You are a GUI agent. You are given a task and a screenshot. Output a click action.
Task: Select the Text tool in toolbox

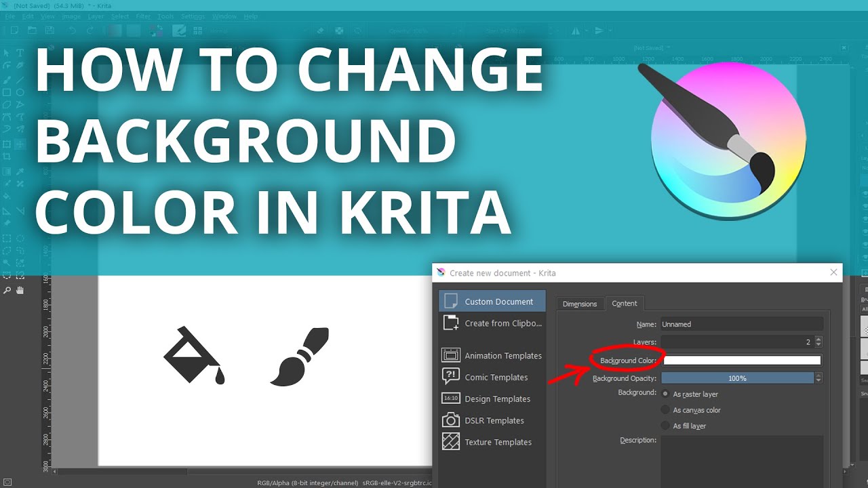(20, 53)
